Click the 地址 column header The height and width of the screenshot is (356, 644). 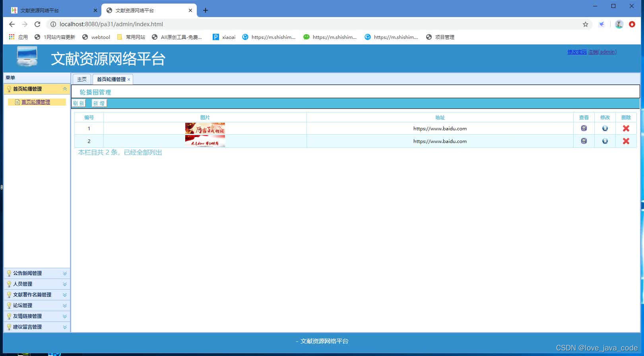point(440,118)
